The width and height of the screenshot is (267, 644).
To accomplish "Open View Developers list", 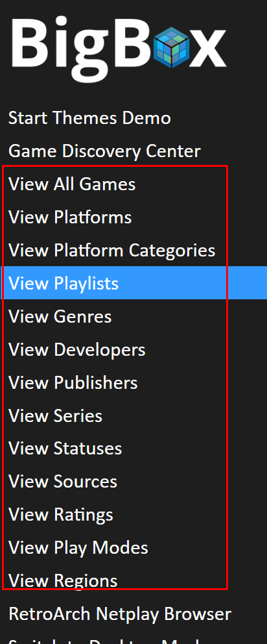I will click(76, 349).
